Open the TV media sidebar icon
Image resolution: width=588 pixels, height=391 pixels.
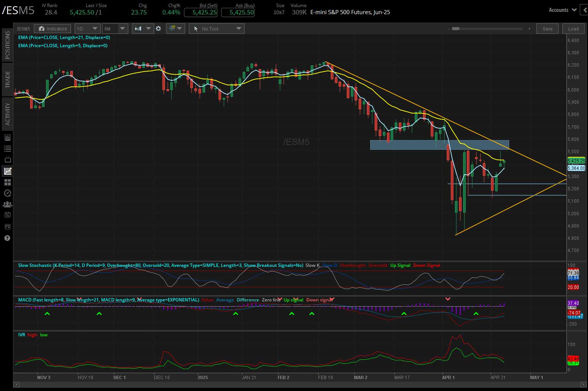[x=7, y=159]
